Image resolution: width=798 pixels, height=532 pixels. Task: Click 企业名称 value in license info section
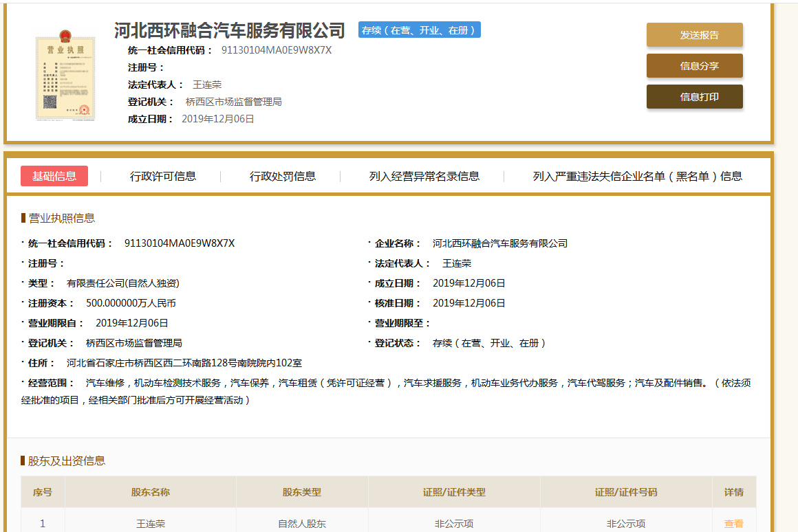point(499,243)
